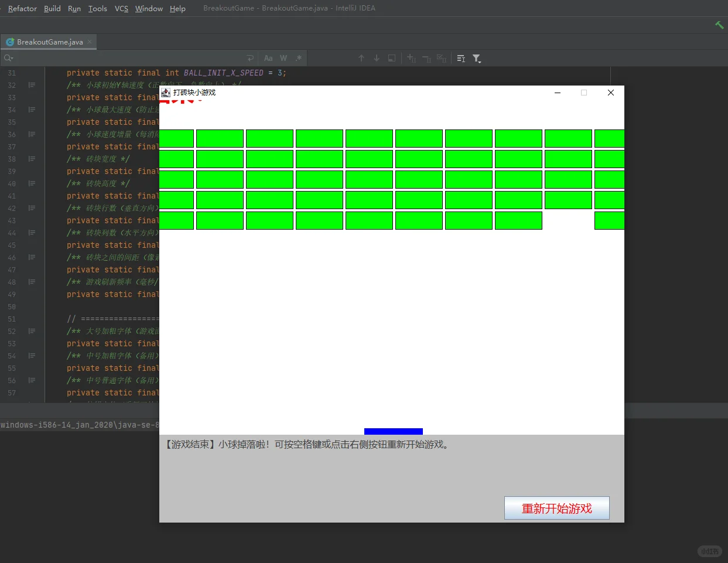This screenshot has height=563, width=728.
Task: Close the 打砖块小游戏 game window
Action: click(611, 93)
